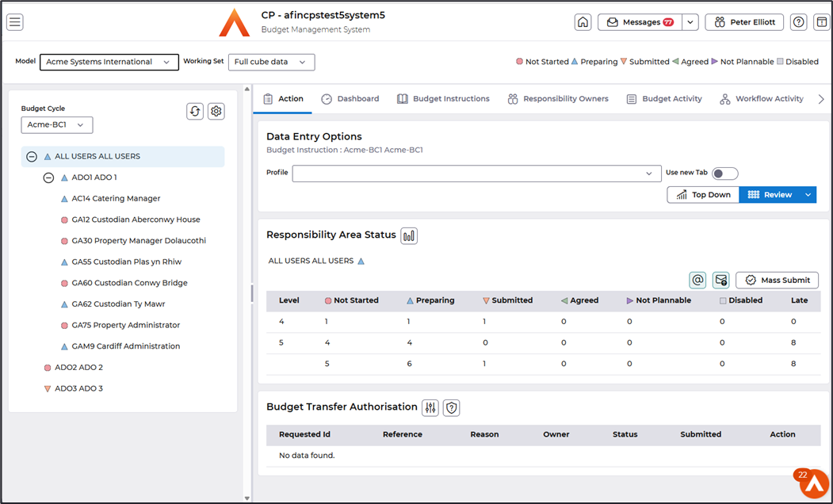Click the Profile input field
This screenshot has width=833, height=504.
[x=476, y=174]
